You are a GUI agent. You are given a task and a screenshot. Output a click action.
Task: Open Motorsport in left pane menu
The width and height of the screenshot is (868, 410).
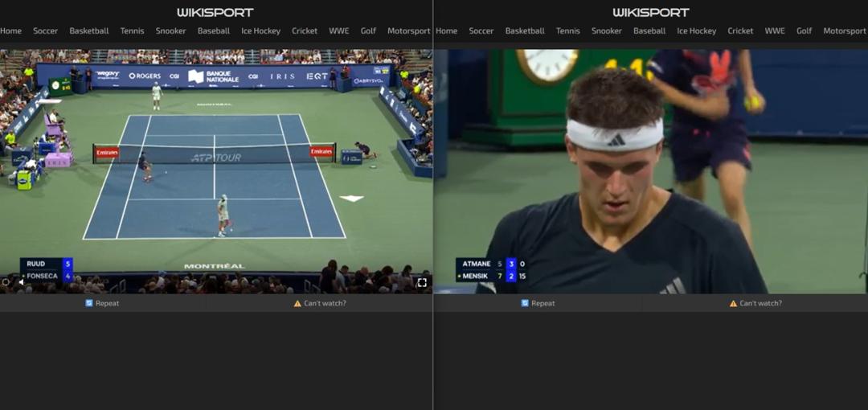coord(408,31)
